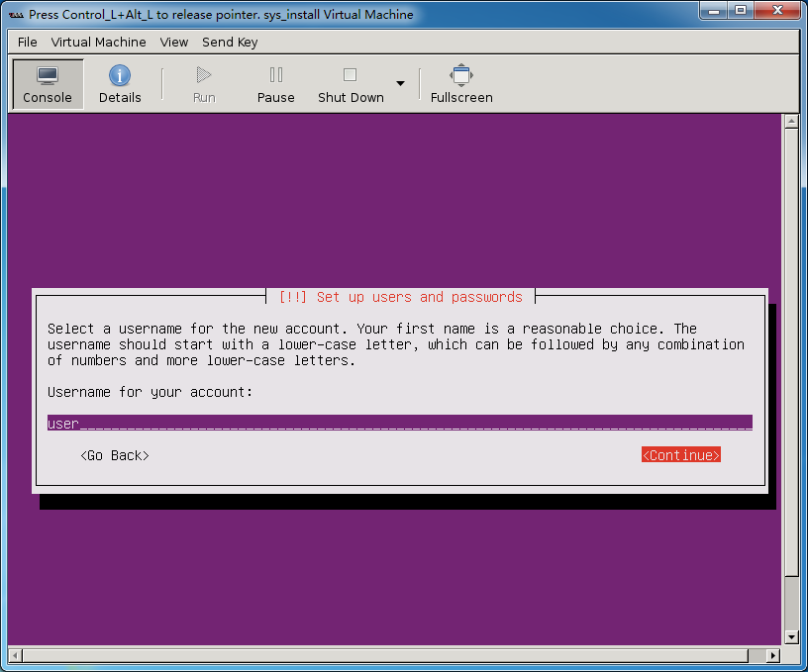Select Go Back in the installer
808x672 pixels.
pos(115,455)
